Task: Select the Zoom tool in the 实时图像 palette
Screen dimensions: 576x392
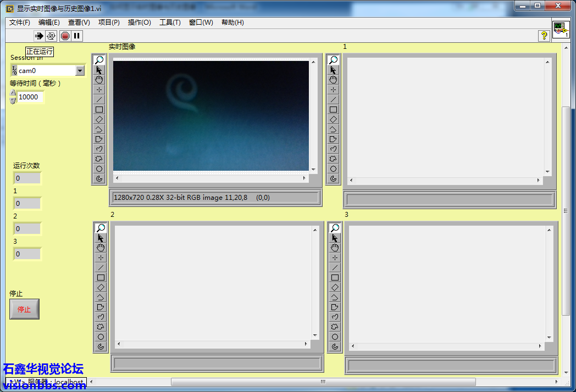Action: point(99,60)
